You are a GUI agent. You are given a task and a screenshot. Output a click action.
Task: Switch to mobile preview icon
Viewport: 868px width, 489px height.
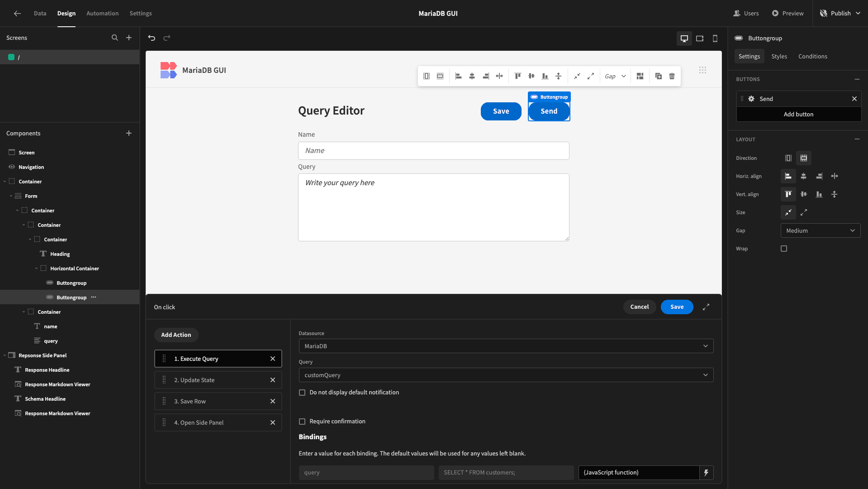click(x=715, y=38)
